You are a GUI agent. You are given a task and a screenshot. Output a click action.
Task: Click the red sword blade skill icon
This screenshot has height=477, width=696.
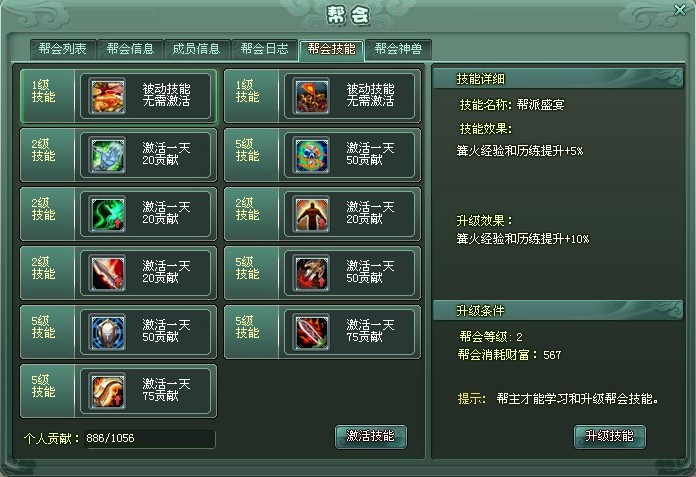tap(107, 273)
